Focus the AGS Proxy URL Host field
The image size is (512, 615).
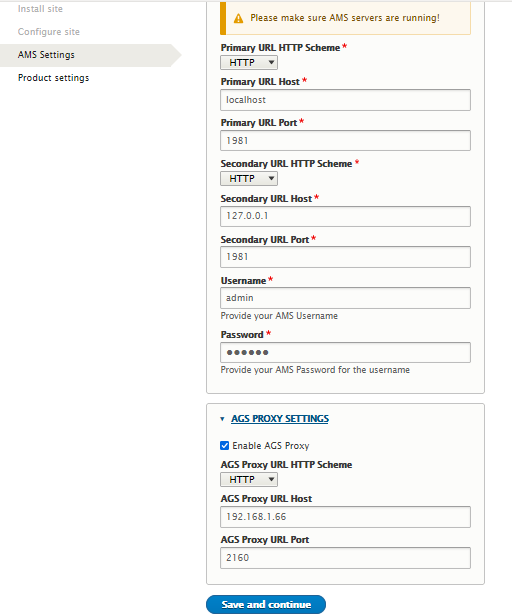click(x=345, y=517)
